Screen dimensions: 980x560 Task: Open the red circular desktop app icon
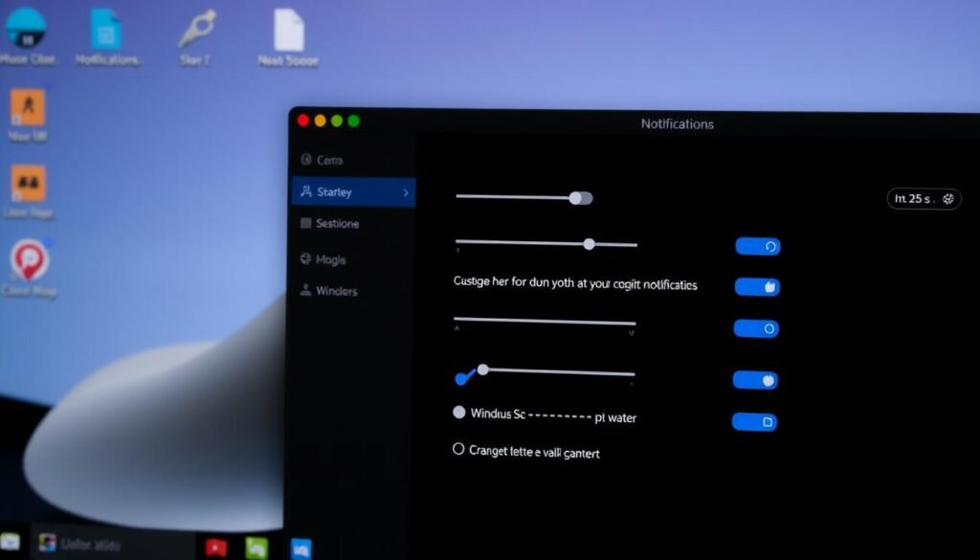click(x=30, y=260)
